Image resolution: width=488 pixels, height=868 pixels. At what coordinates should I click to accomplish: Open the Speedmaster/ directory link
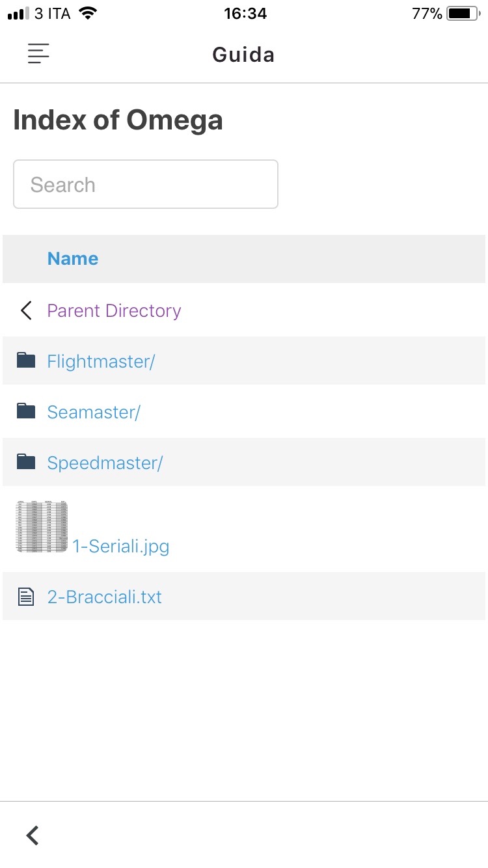(x=105, y=463)
